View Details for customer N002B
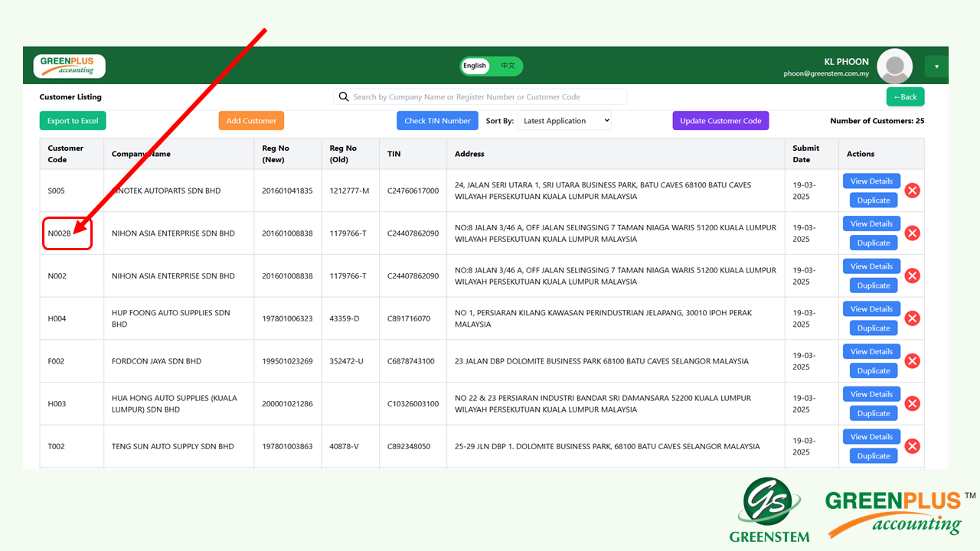 click(x=871, y=224)
